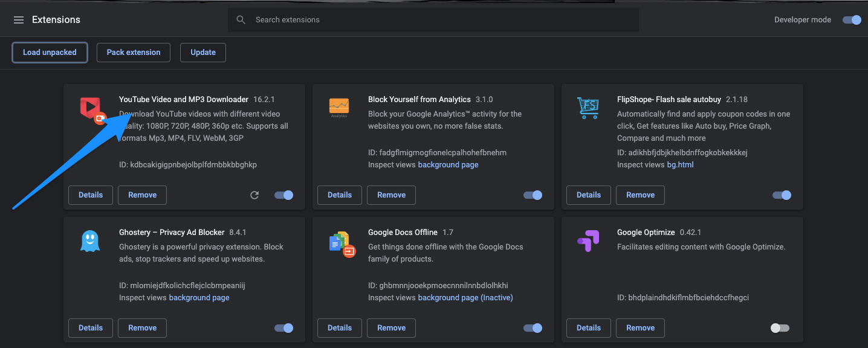The image size is (868, 348).
Task: Open FlipShope bg.html inspect view
Action: click(x=680, y=165)
